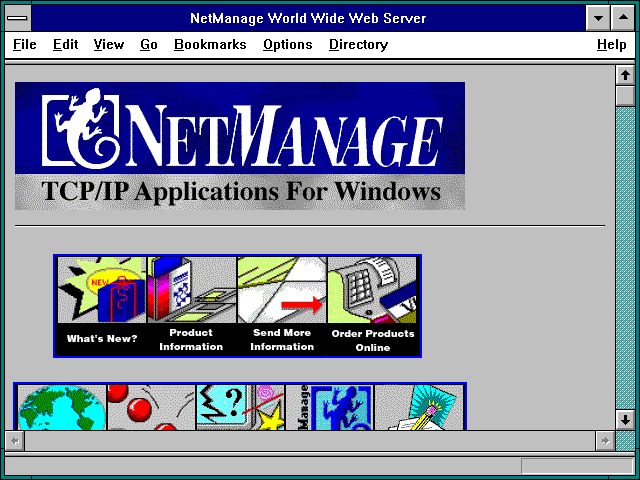Viewport: 640px width, 480px height.
Task: Click the Order Products Online register icon
Action: [x=372, y=290]
